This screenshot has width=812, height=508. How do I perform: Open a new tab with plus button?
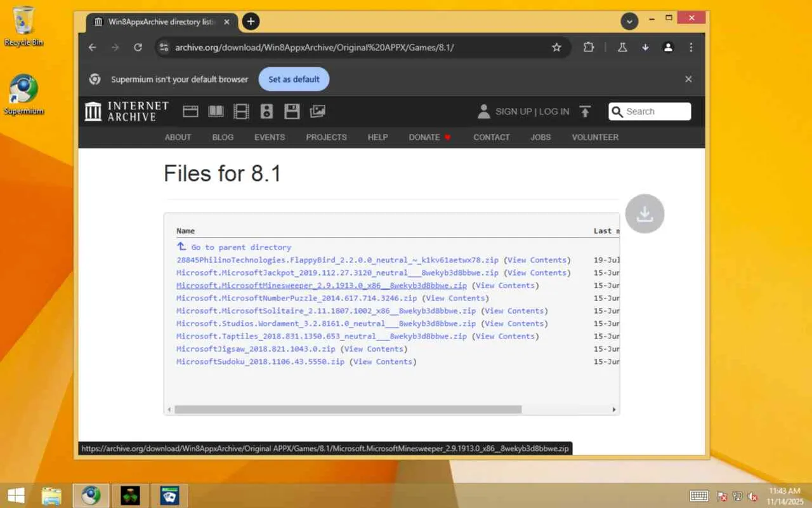[x=251, y=22]
